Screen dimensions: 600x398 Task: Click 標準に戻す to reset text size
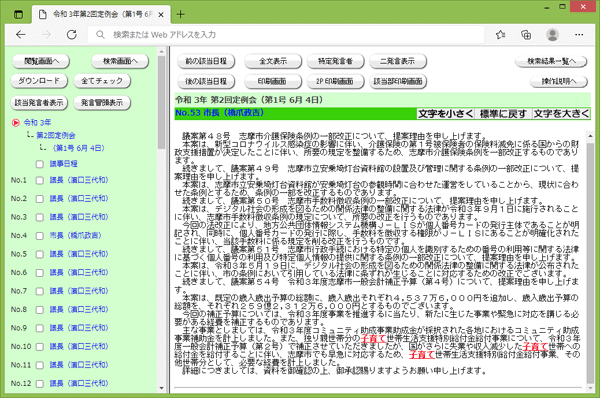[x=503, y=114]
